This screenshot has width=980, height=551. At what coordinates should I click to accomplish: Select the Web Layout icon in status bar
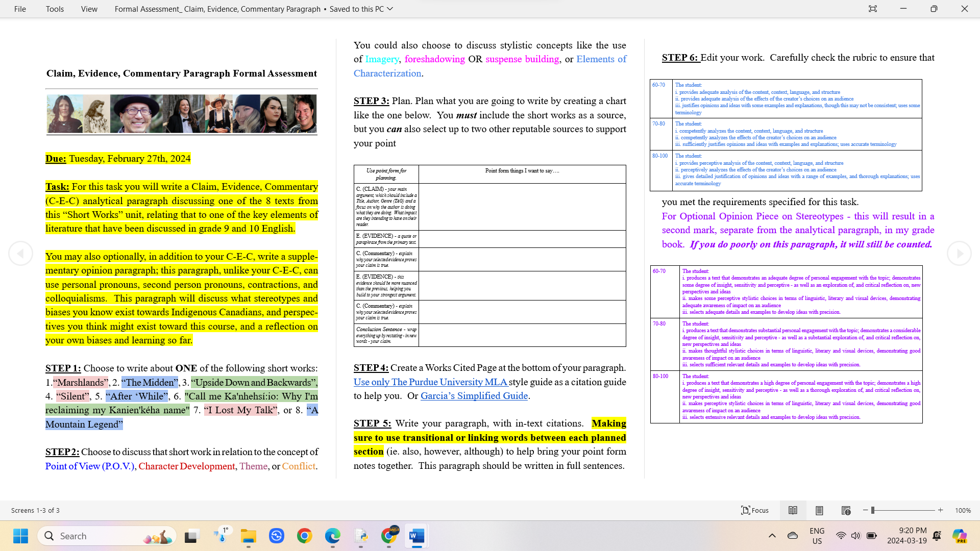coord(846,510)
